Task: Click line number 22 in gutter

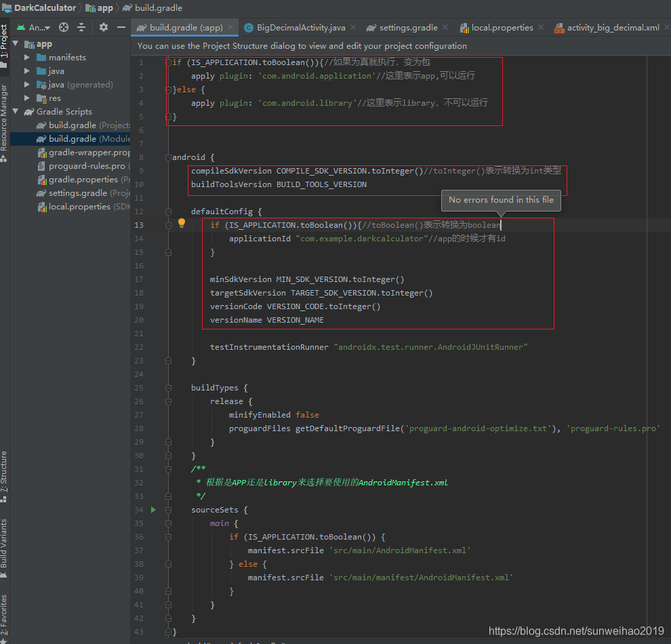Action: click(x=139, y=347)
